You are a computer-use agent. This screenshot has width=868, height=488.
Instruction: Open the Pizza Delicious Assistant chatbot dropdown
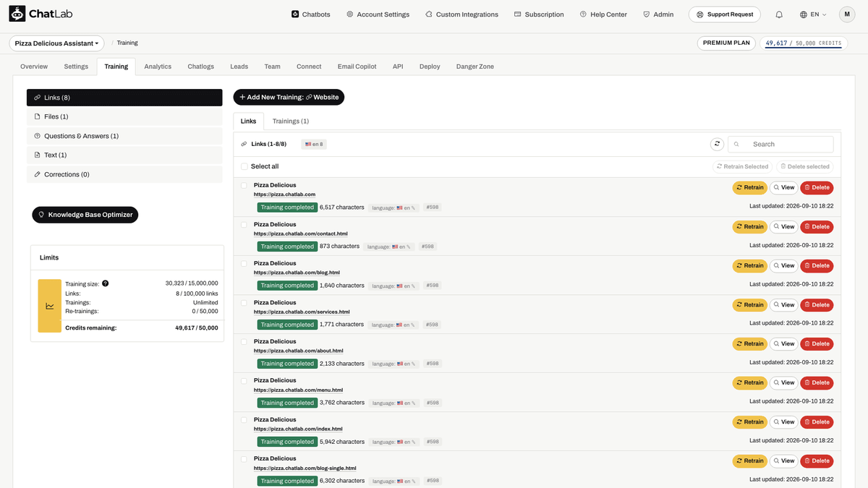click(x=57, y=43)
